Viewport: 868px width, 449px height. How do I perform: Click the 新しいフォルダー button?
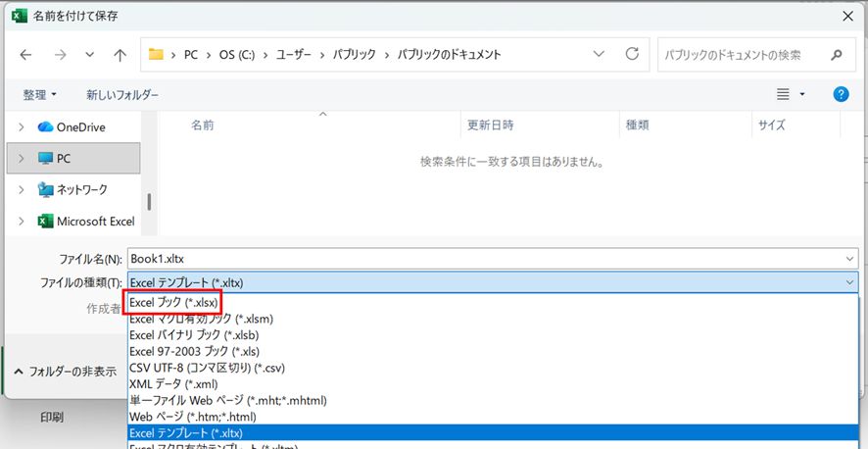tap(122, 95)
